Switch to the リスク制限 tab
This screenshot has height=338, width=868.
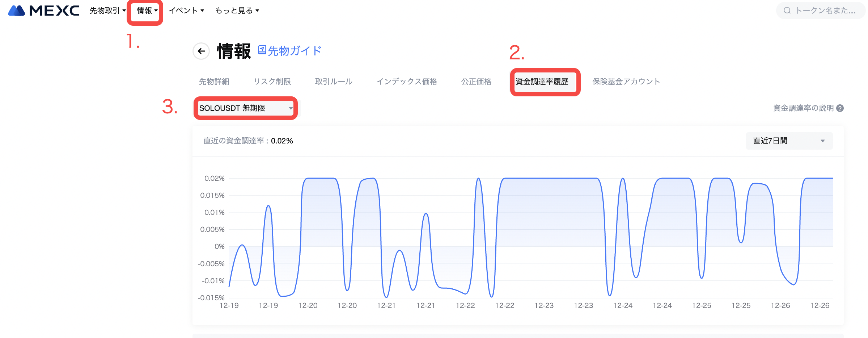272,82
